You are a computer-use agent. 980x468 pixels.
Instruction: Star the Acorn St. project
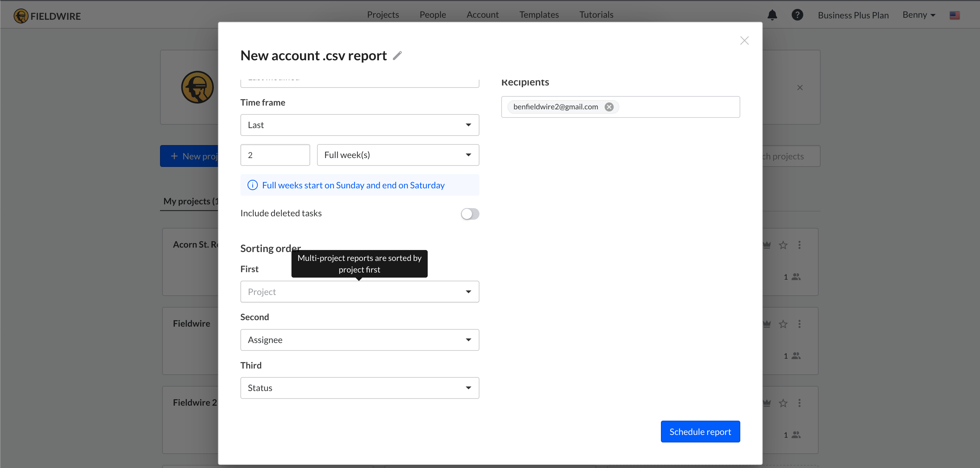tap(783, 245)
